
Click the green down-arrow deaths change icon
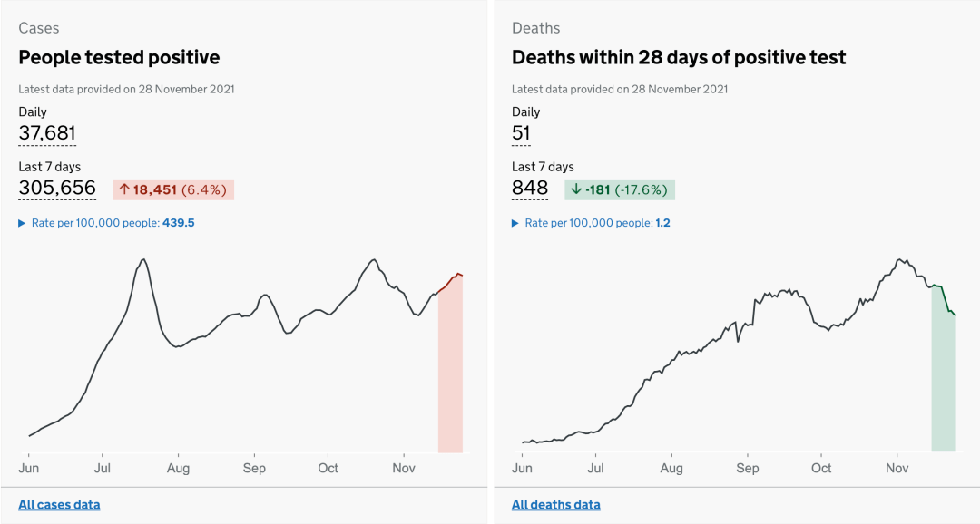pos(575,189)
